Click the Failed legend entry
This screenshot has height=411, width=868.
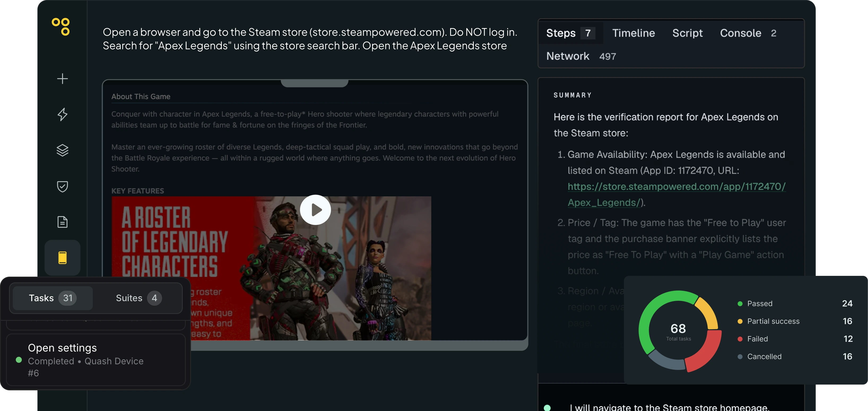[x=795, y=339]
